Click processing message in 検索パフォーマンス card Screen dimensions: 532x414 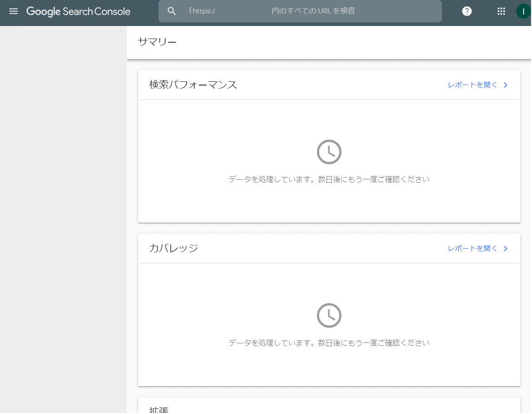click(x=329, y=179)
